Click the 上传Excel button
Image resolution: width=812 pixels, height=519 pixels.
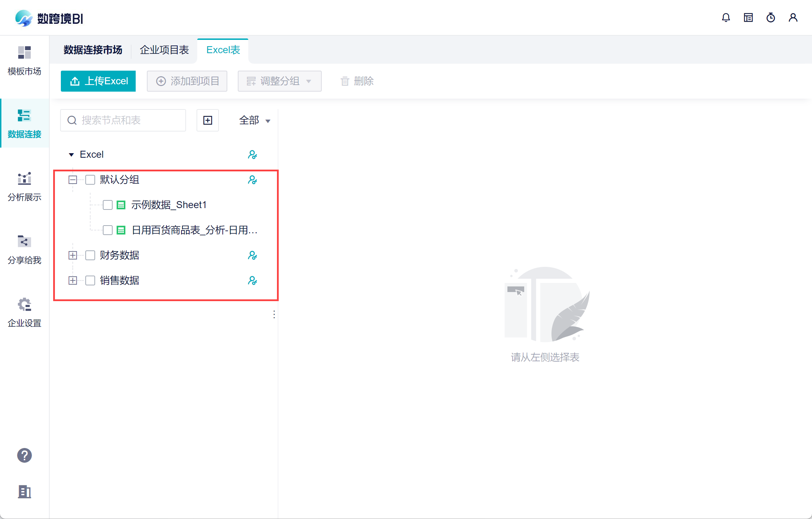coord(98,81)
